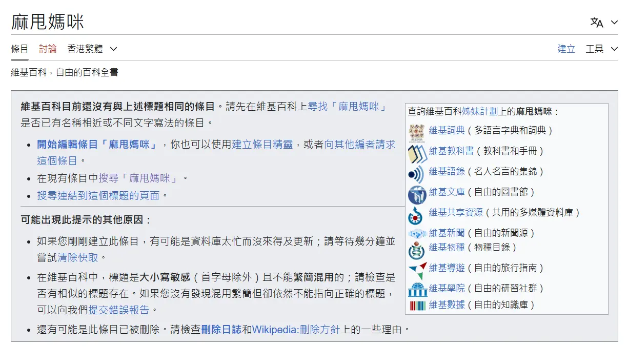
Task: Click the Wikivoyage logo icon
Action: (418, 270)
